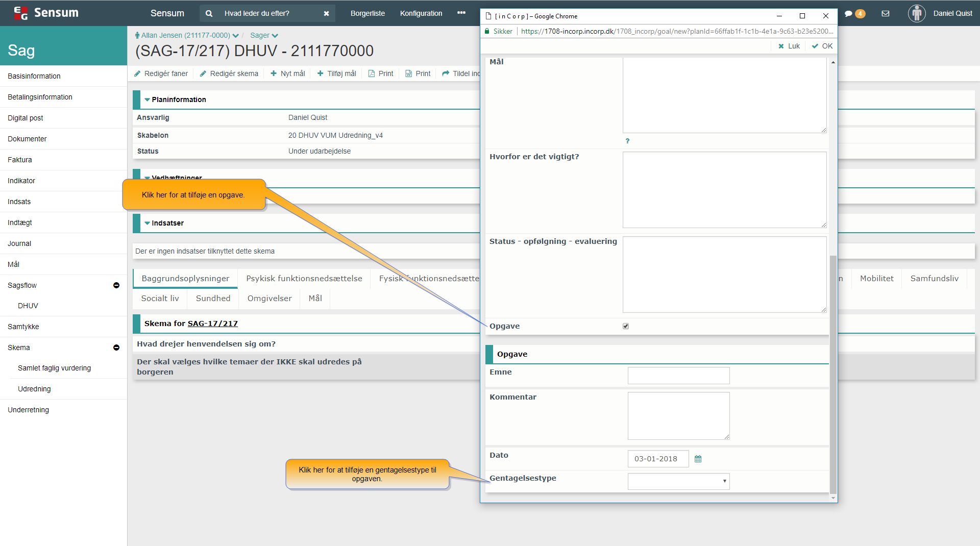Click the Word document Print icon

[x=409, y=73]
